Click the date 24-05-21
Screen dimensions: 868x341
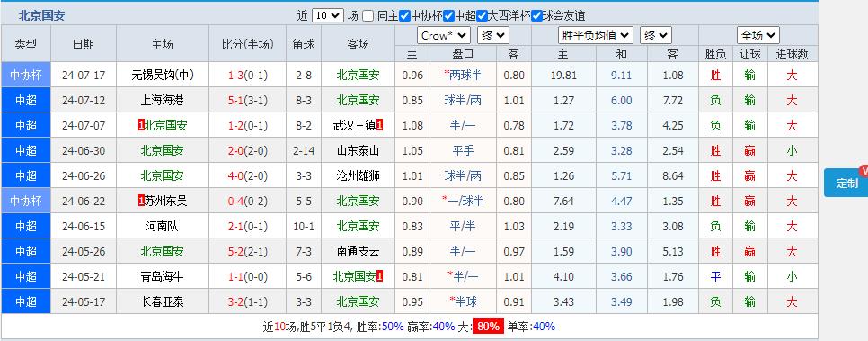pos(84,277)
